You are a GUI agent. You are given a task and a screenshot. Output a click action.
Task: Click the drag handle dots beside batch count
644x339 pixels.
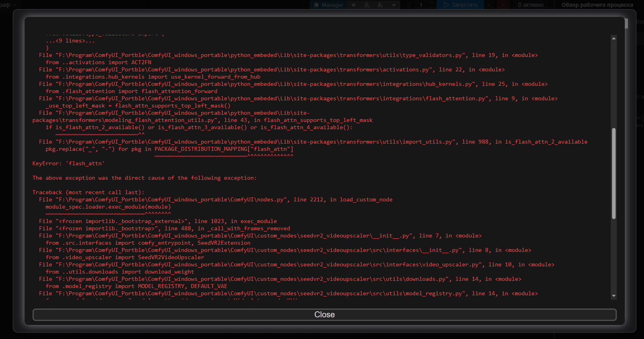[409, 5]
